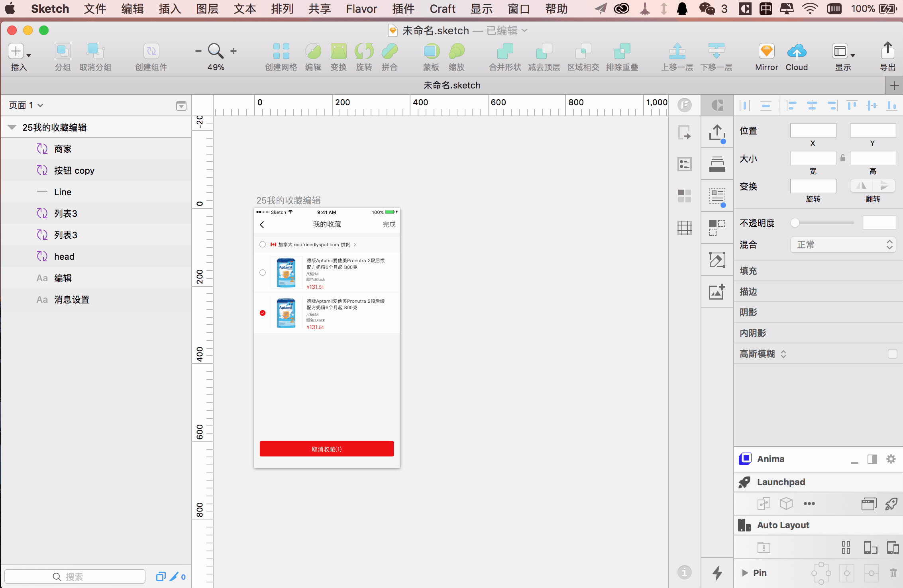Viewport: 903px width, 588px height.
Task: Add new tab with plus button
Action: tap(894, 85)
